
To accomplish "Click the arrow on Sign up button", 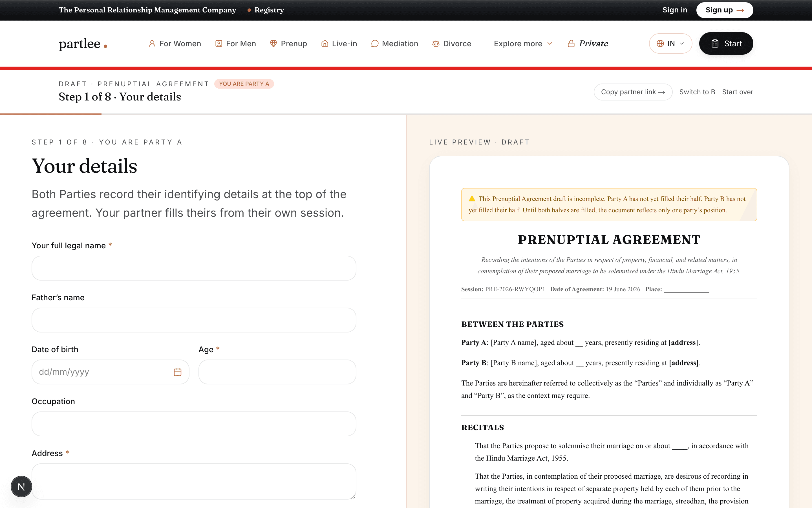I will coord(740,10).
